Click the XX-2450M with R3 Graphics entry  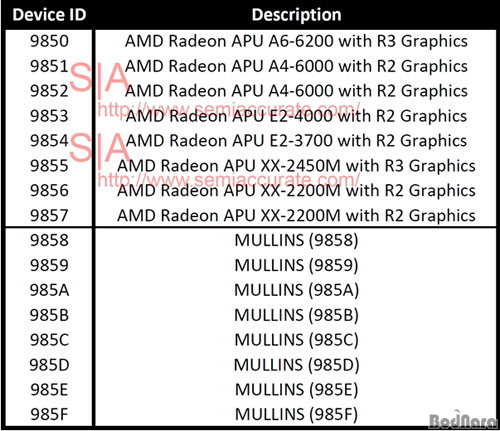click(296, 166)
